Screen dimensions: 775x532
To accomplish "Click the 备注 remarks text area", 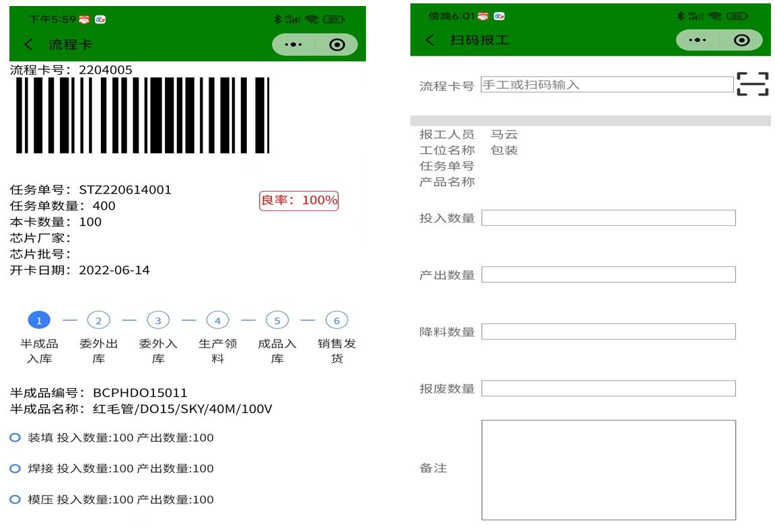I will 608,470.
